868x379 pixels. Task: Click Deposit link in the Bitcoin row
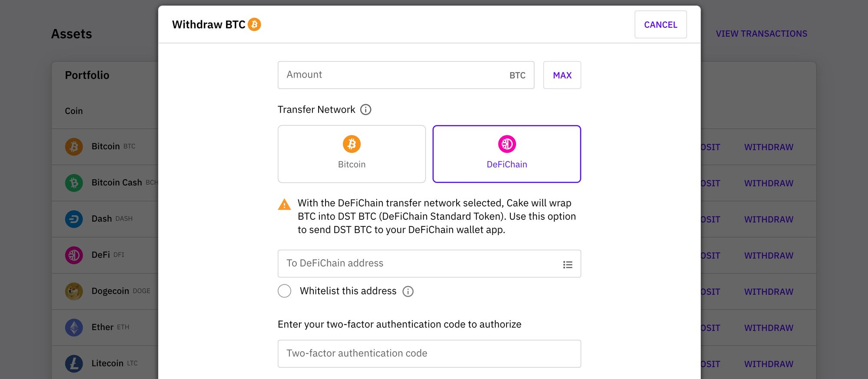tap(710, 147)
